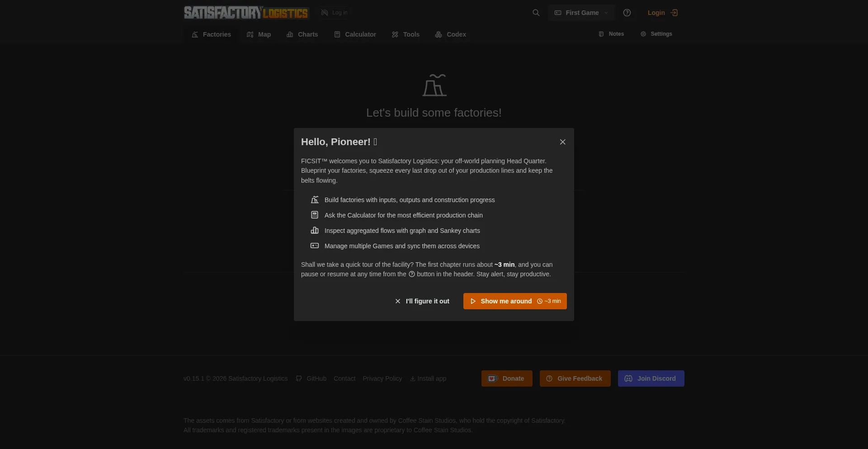Click the gamepad icon beside Manage multiple Games
The height and width of the screenshot is (449, 868).
point(315,246)
